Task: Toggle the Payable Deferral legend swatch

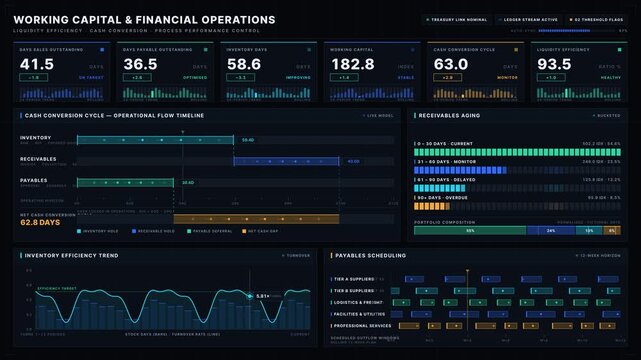Action: coord(189,231)
